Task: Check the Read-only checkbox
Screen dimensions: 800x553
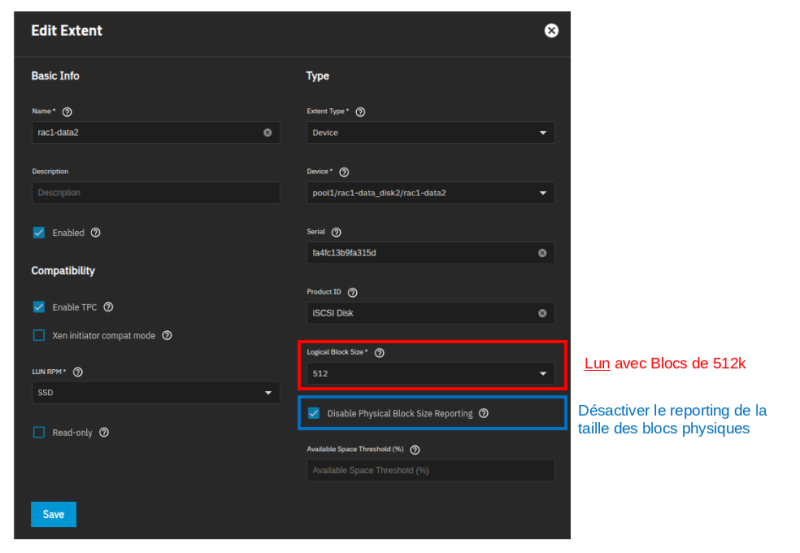Action: coord(39,433)
